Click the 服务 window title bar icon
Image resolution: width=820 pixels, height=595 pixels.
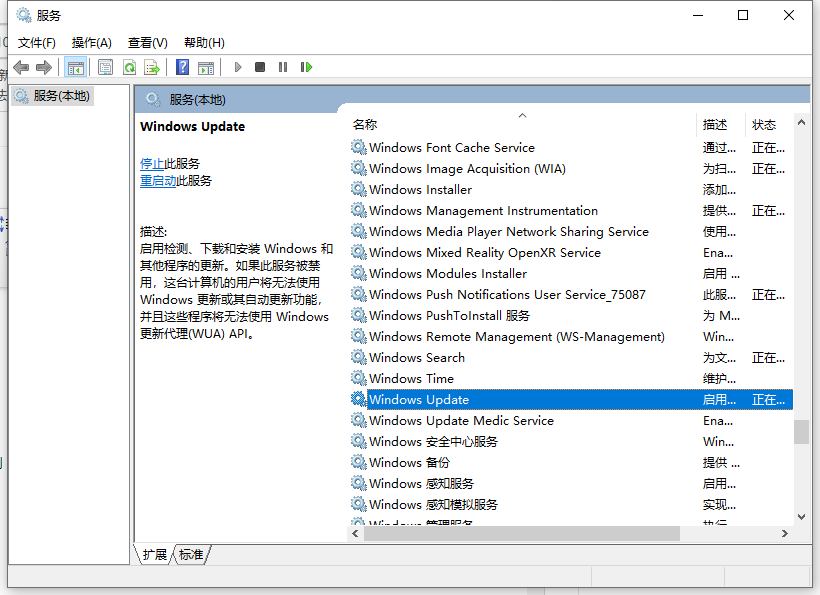coord(24,15)
